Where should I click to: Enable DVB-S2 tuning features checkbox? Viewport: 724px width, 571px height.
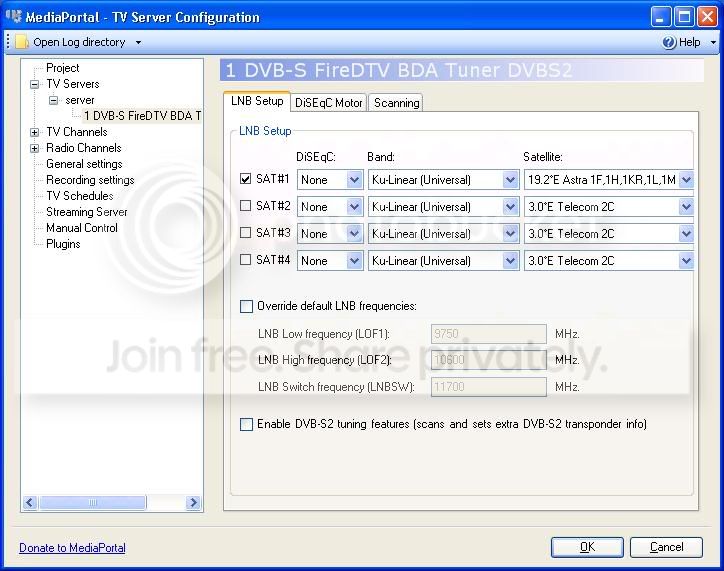click(x=246, y=424)
